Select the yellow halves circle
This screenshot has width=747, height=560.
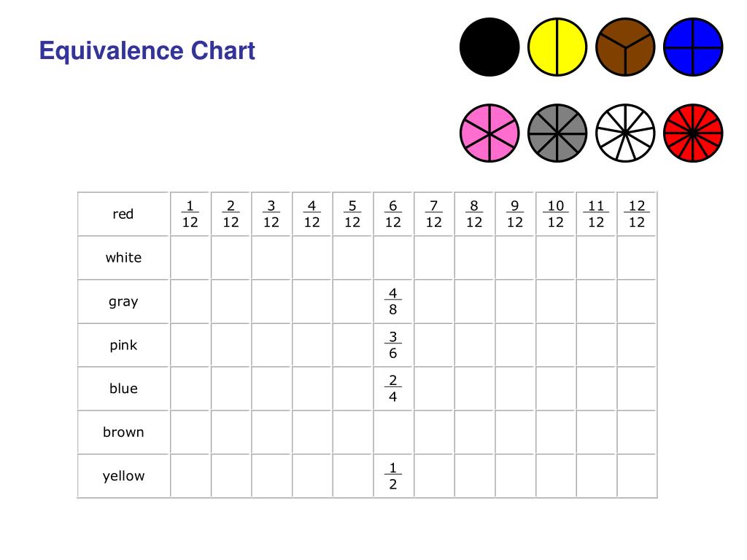point(557,47)
